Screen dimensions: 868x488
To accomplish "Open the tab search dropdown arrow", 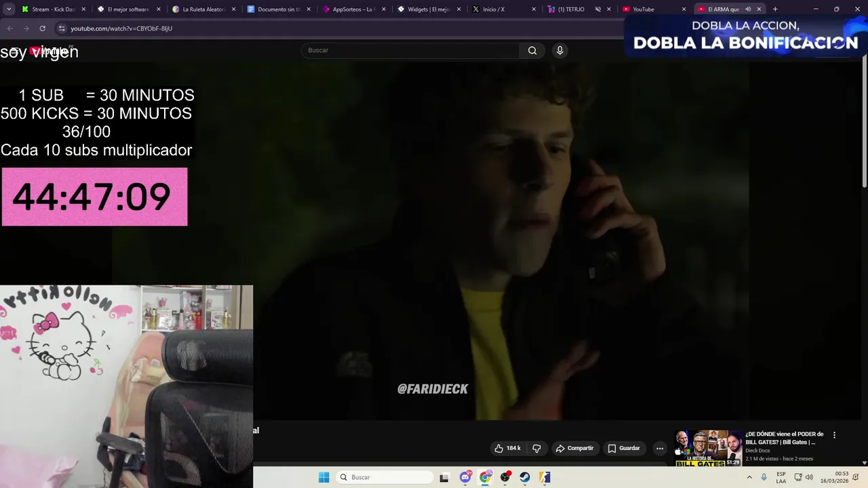I will point(8,9).
